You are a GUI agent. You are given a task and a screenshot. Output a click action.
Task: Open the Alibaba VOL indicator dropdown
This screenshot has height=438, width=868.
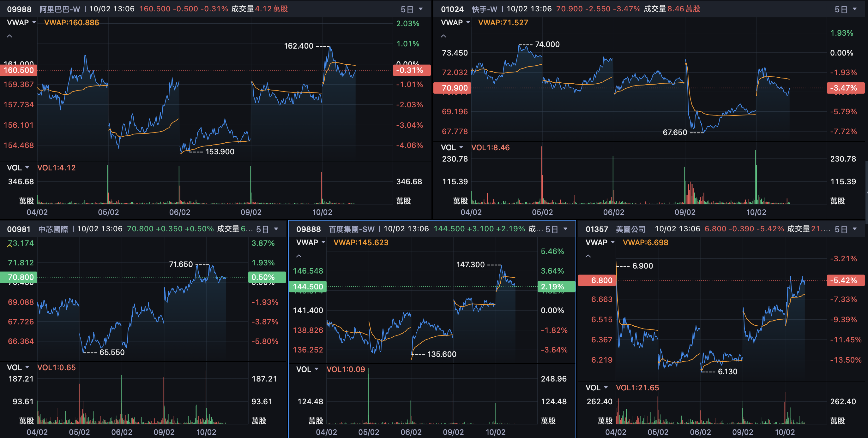click(18, 168)
